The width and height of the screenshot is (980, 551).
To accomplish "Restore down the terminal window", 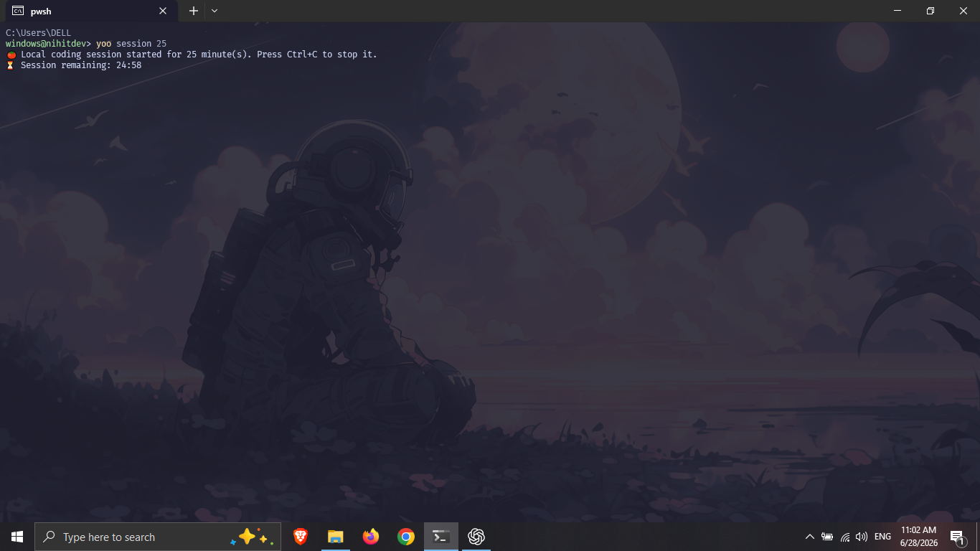I will tap(930, 11).
